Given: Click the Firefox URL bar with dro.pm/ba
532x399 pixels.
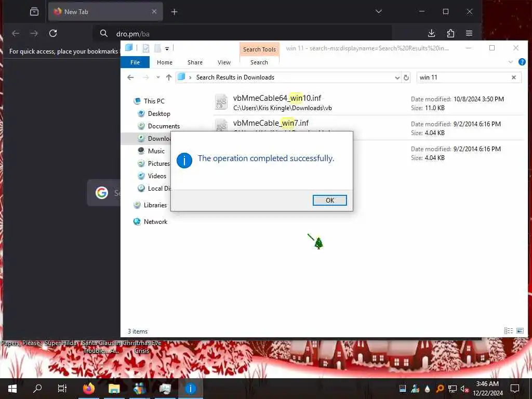Looking at the screenshot, I should click(243, 34).
